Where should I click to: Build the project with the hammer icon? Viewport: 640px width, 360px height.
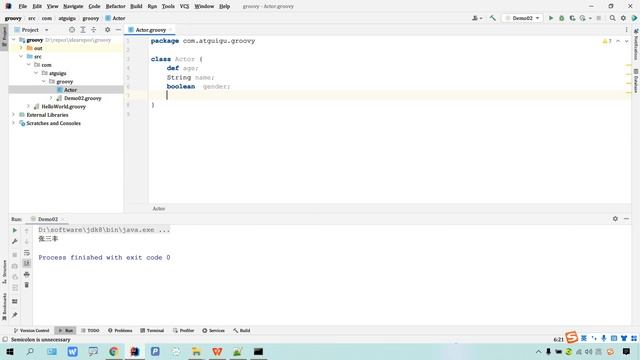pos(493,18)
